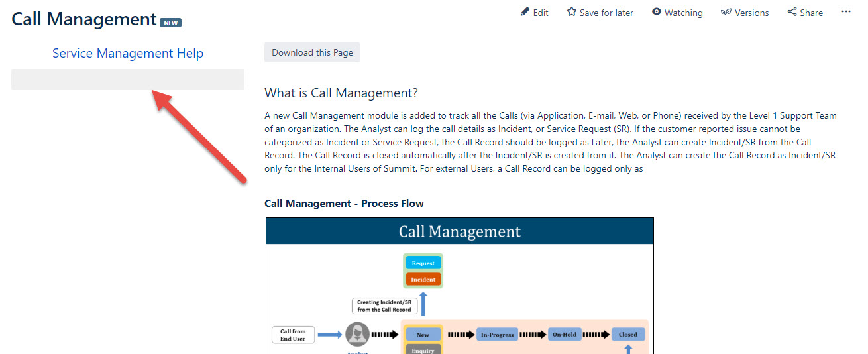Click the Versions label text

click(752, 13)
